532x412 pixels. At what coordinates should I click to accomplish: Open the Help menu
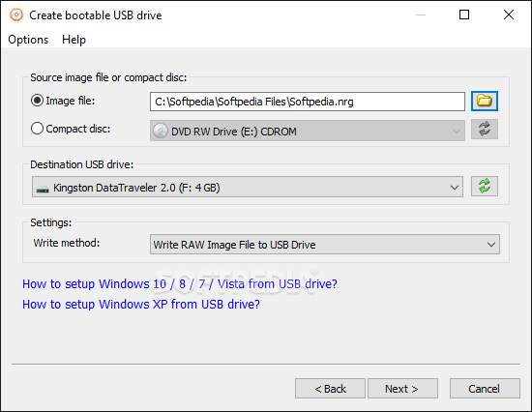(x=74, y=40)
